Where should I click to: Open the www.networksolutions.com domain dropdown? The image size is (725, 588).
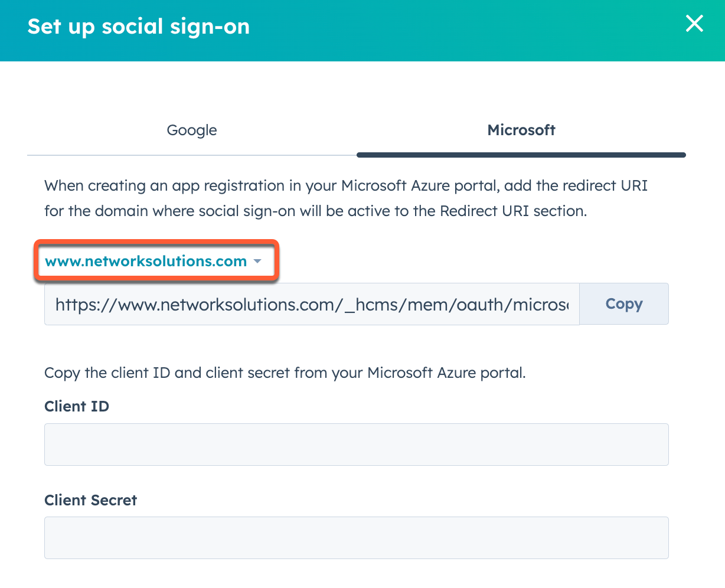click(146, 262)
